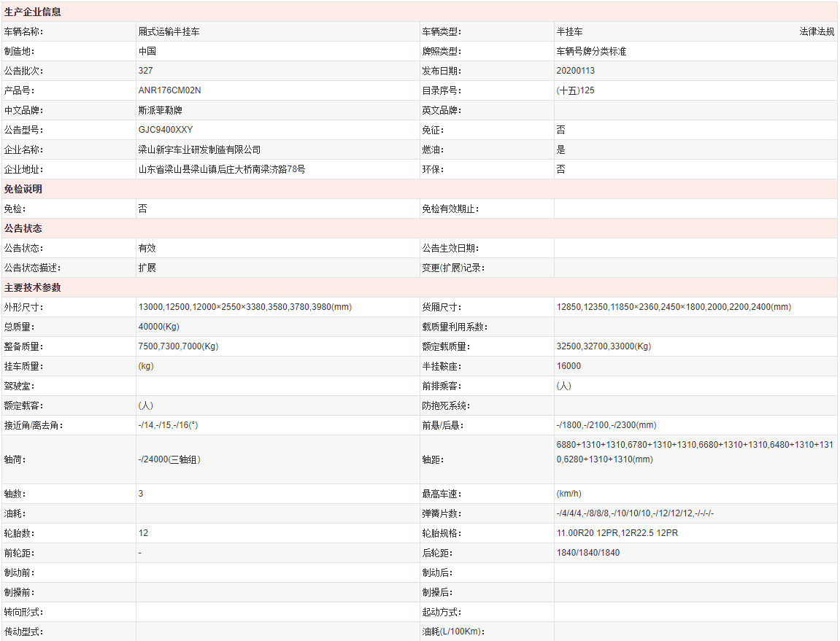Select company name 梁山新宇车业研发制造有限公司
The image size is (840, 641).
click(199, 149)
